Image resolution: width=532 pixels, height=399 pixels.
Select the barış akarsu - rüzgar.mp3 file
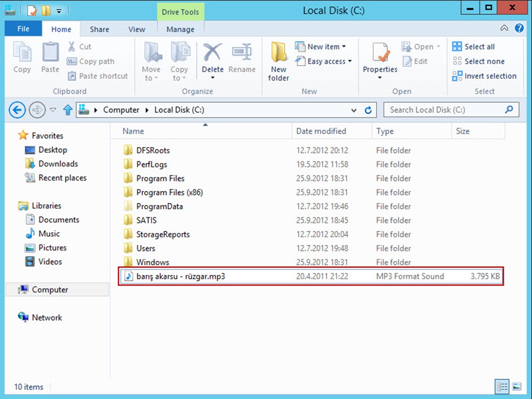[x=181, y=276]
